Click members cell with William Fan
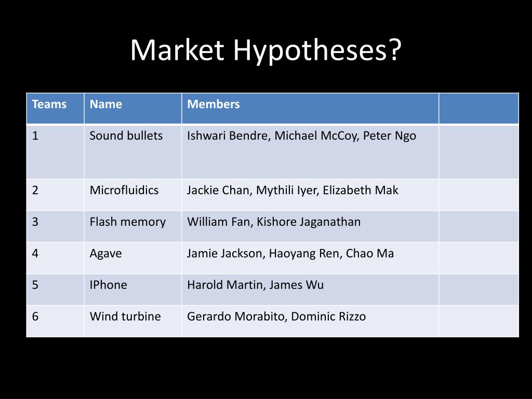 (x=310, y=227)
